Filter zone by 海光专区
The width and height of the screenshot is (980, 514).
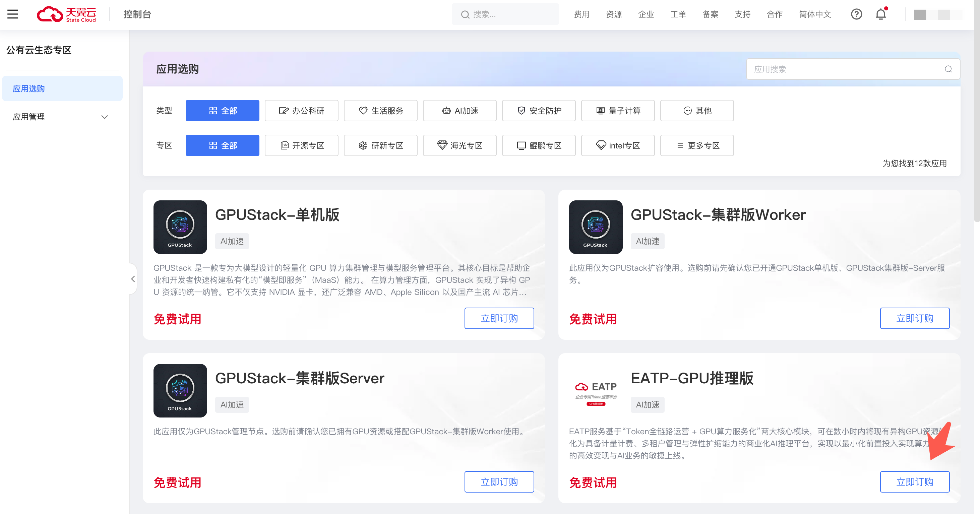[x=460, y=145]
